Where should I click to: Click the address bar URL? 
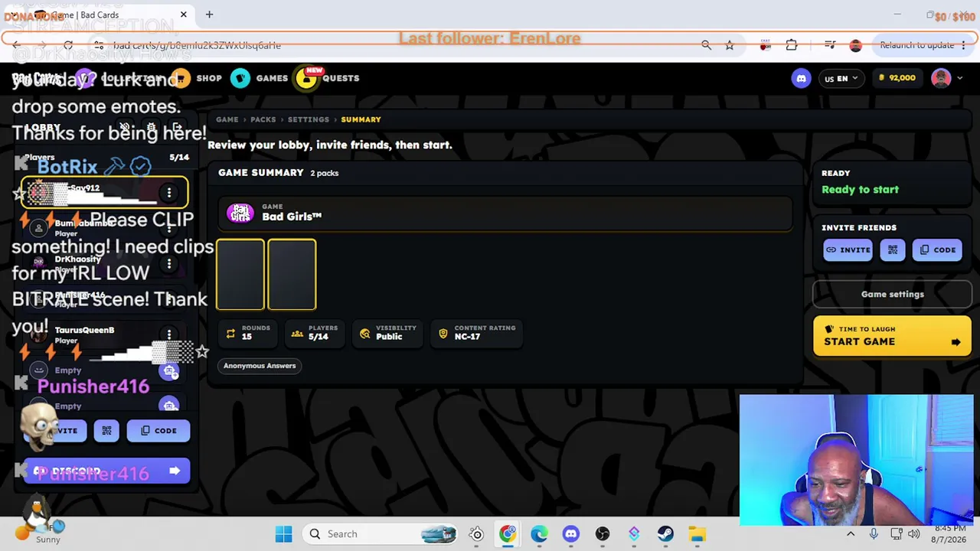point(197,45)
